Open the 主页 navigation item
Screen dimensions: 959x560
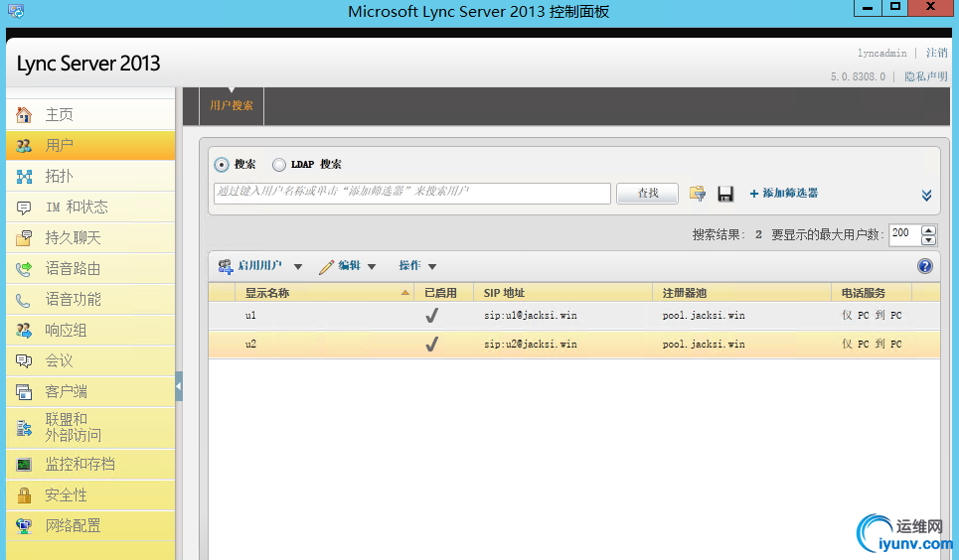pos(90,114)
